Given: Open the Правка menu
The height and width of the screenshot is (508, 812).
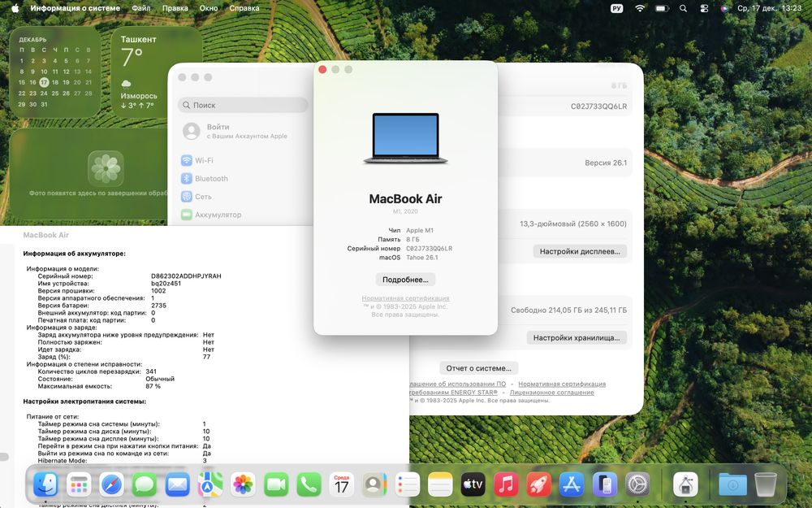Looking at the screenshot, I should click(175, 8).
